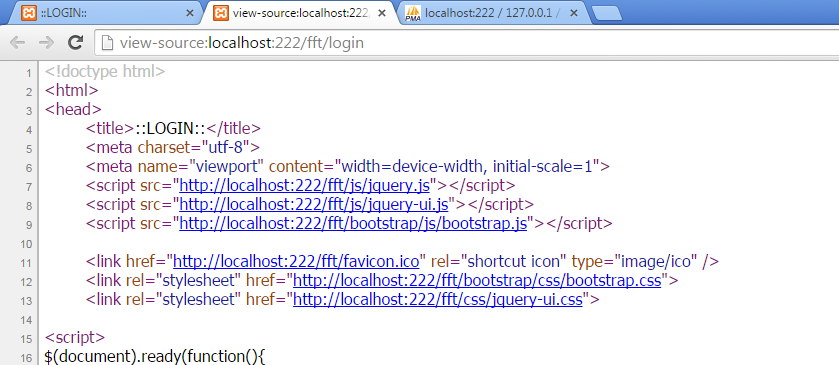Screen dimensions: 839x365
Task: Click line number 10 in the gutter
Action: click(x=26, y=244)
